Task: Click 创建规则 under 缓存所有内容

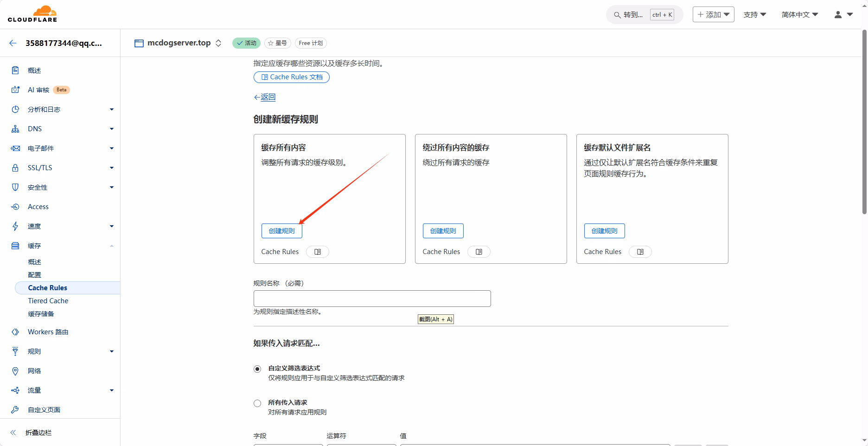Action: click(281, 231)
